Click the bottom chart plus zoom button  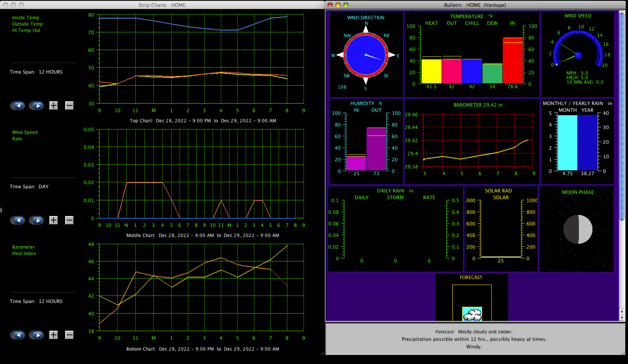point(54,335)
